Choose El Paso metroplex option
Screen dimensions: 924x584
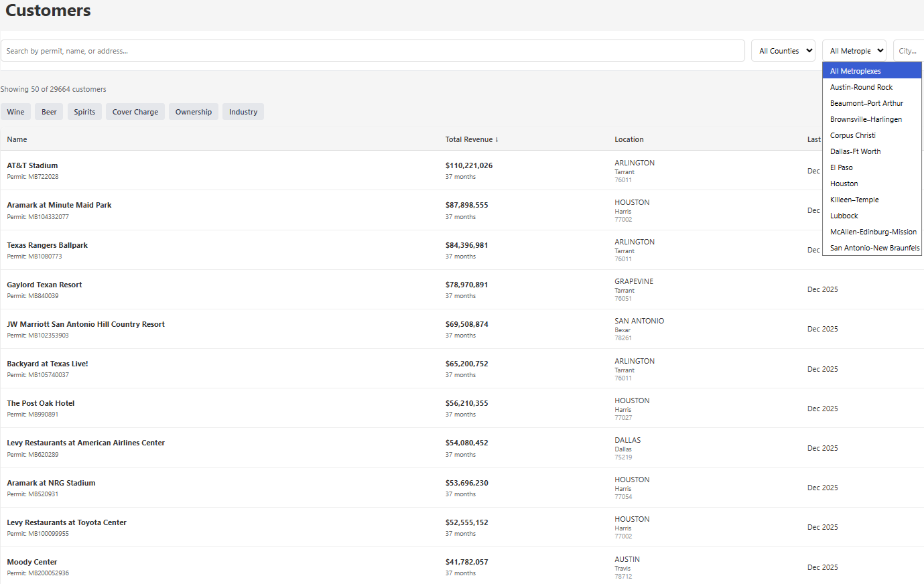841,167
